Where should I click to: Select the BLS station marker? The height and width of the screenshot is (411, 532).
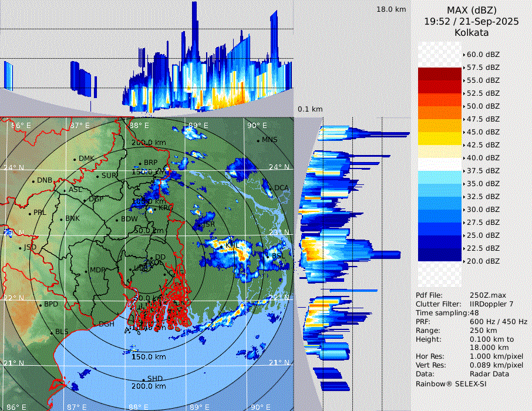point(51,332)
